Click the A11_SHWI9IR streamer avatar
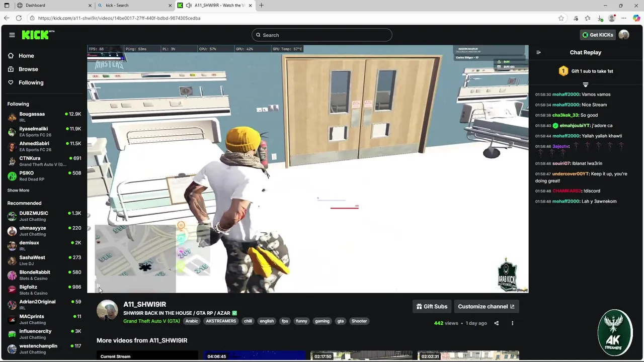 [107, 311]
